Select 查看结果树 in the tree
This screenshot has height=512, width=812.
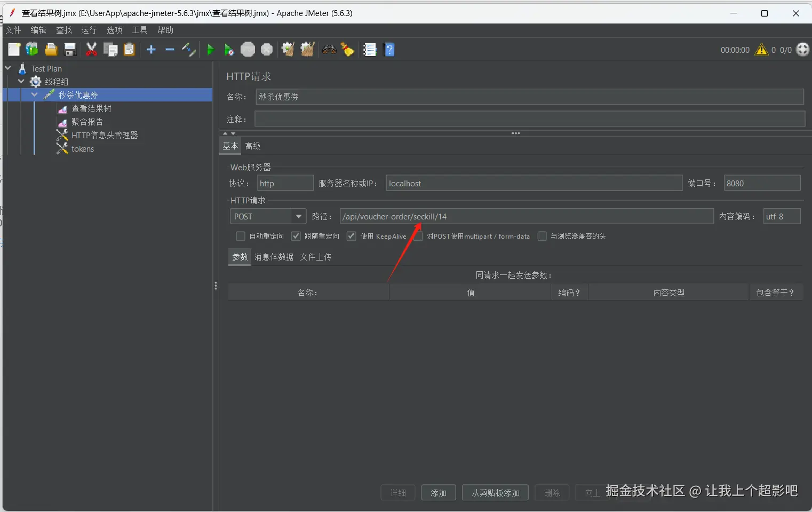click(x=91, y=108)
